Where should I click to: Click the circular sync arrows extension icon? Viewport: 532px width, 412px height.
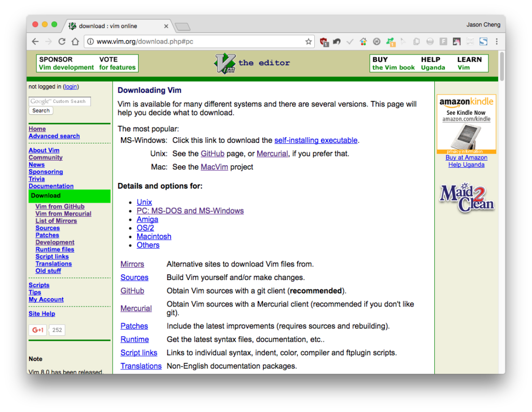[x=376, y=42]
